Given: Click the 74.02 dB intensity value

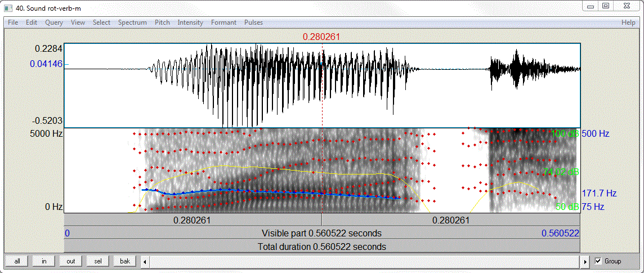Looking at the screenshot, I should coord(561,172).
